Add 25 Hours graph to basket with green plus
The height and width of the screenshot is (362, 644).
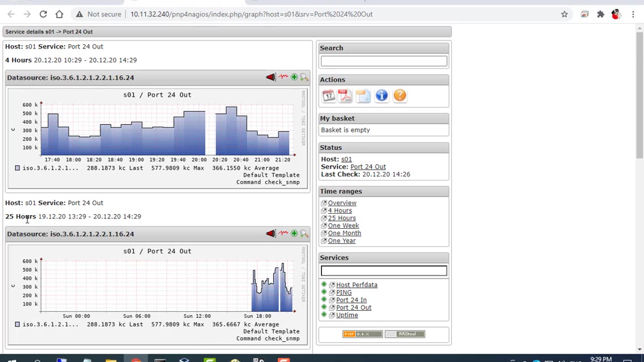[x=294, y=234]
